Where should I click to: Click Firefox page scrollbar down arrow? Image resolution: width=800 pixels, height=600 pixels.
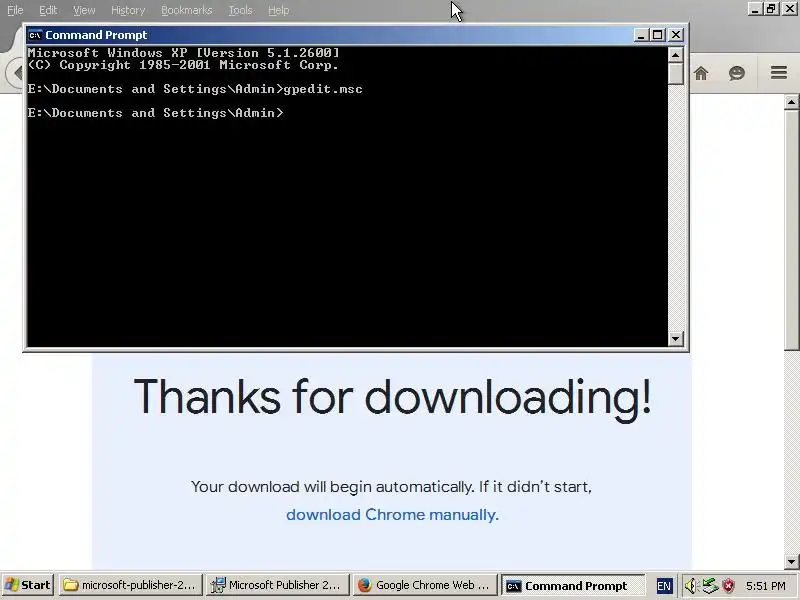click(791, 561)
